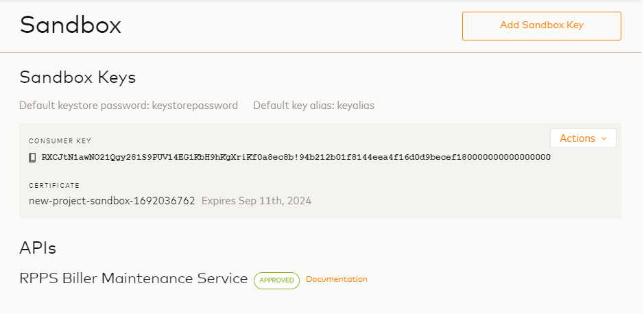
Task: Copy the consumer key using the clipboard icon
Action: pyautogui.click(x=32, y=158)
